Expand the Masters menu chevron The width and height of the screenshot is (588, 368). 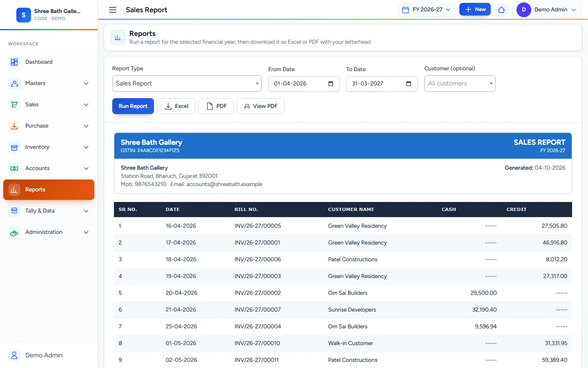point(86,83)
